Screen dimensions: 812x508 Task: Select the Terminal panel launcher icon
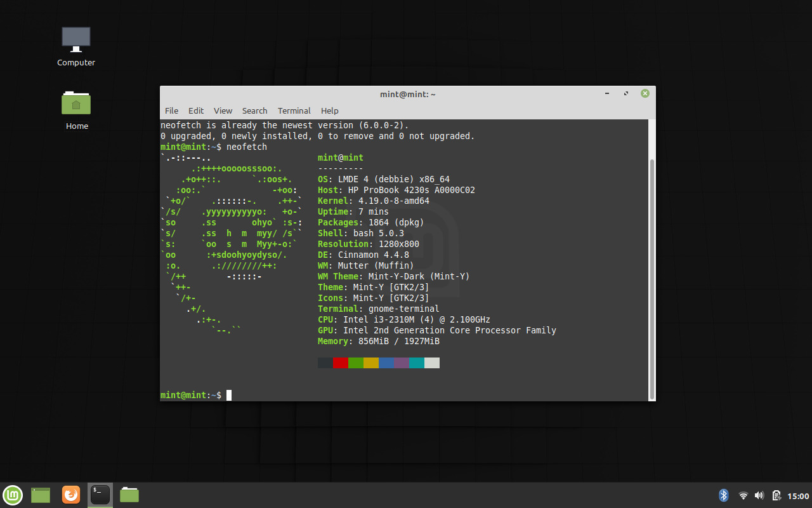coord(100,495)
